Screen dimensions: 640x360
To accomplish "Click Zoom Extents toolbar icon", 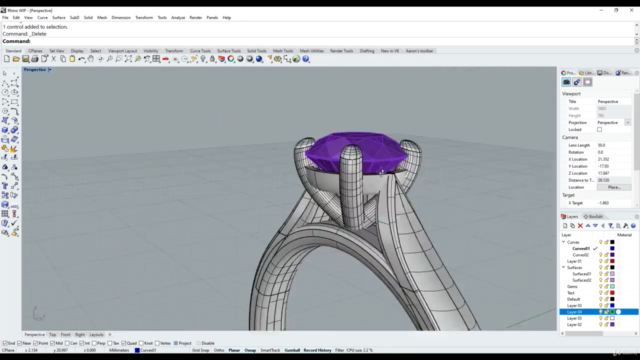I will (x=128, y=59).
